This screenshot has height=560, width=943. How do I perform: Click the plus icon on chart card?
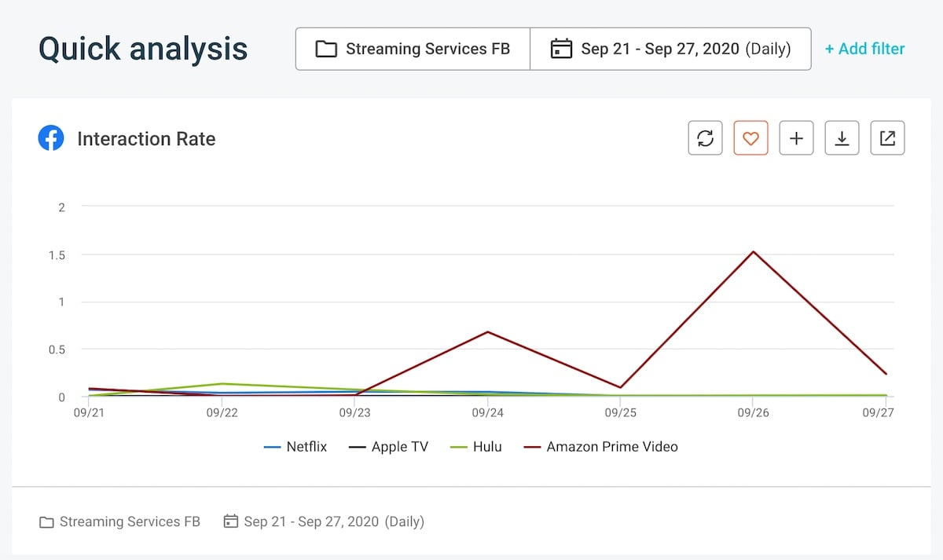pyautogui.click(x=796, y=138)
